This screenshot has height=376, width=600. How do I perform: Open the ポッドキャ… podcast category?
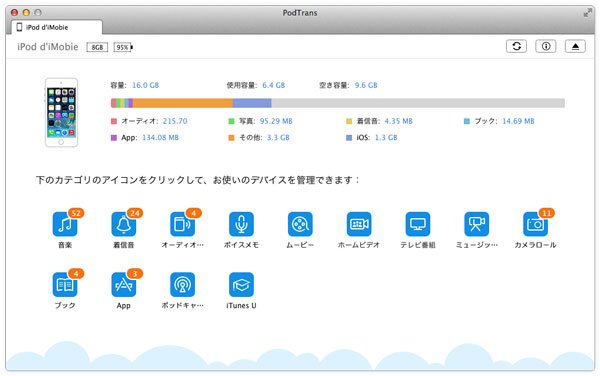point(183,285)
